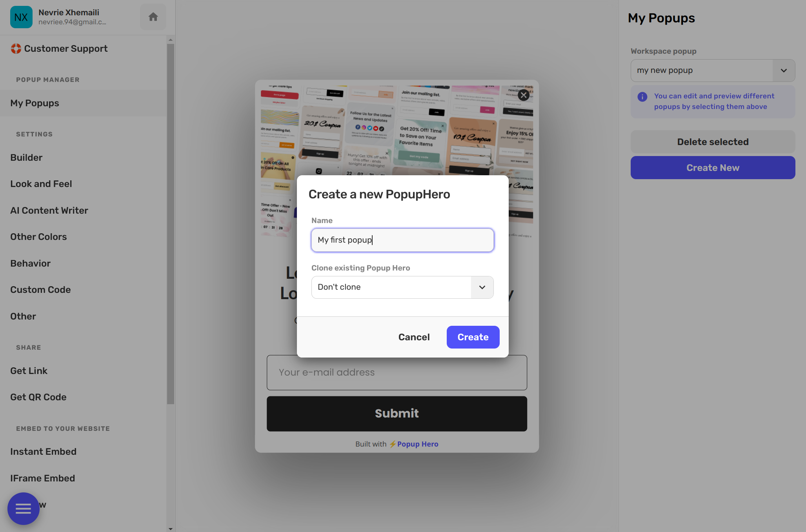
Task: Click the NX avatar icon
Action: 21,16
